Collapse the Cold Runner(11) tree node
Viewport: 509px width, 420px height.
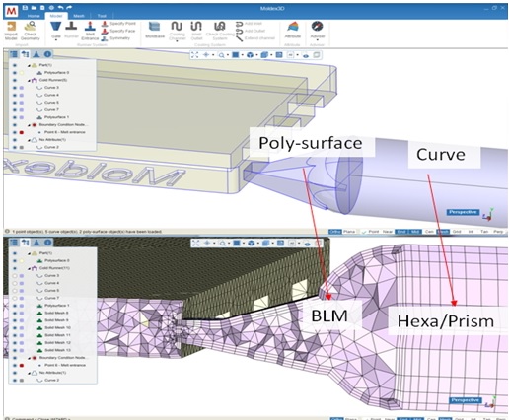29,268
